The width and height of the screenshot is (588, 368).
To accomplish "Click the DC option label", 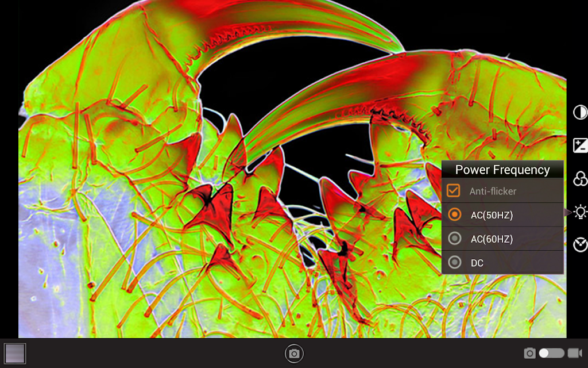I will coord(477,263).
